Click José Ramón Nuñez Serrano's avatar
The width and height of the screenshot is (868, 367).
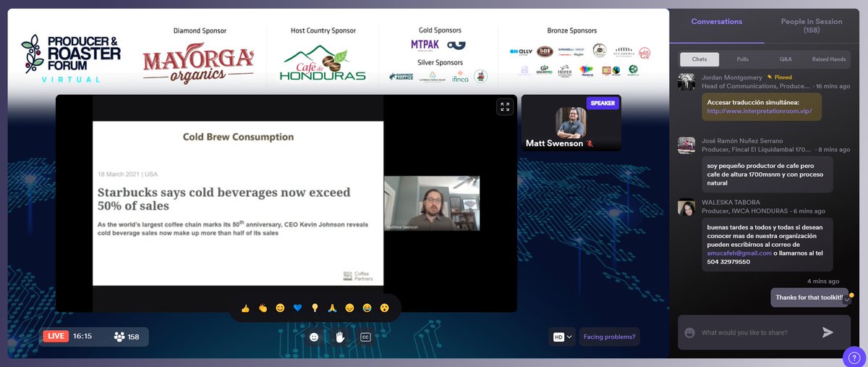686,145
